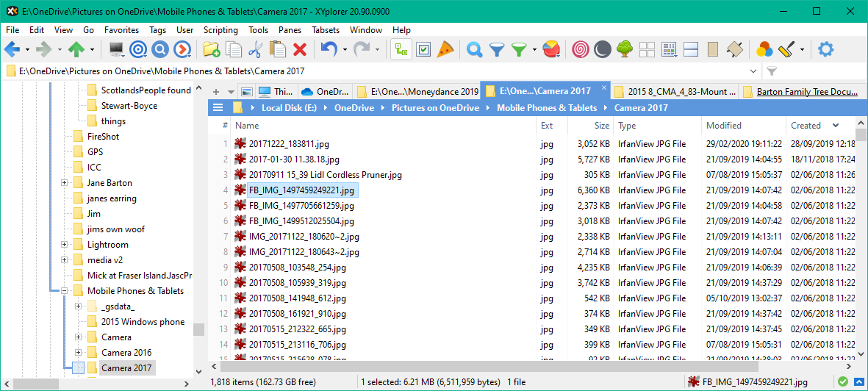Expand the Jane Barton tree folder
The image size is (868, 391).
[65, 183]
